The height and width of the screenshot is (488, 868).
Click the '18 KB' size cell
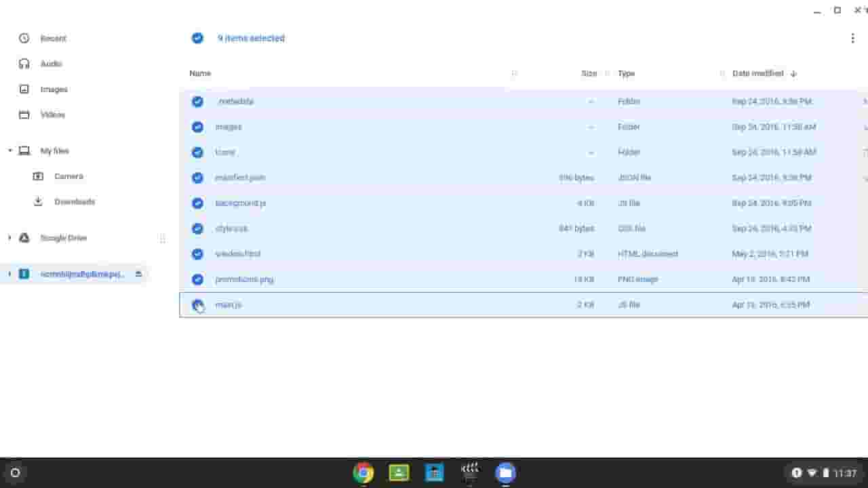tap(583, 279)
